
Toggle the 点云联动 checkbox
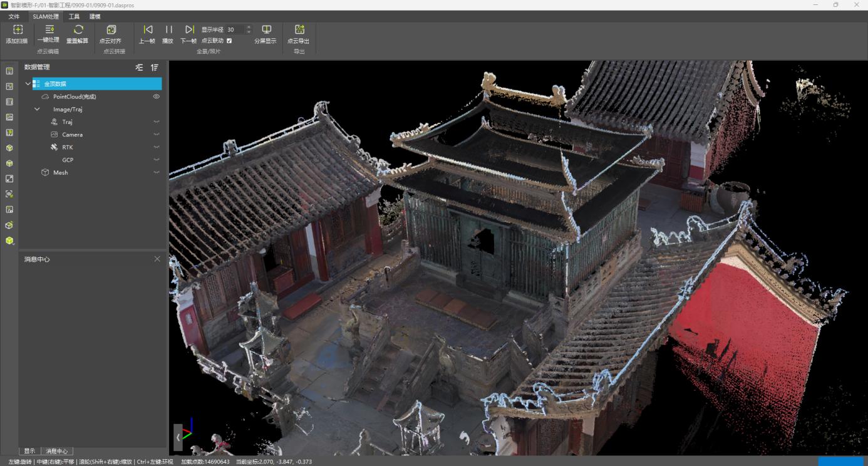pos(229,41)
